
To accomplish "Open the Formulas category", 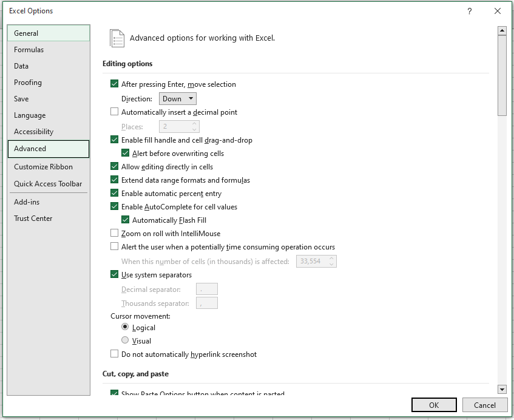I will [49, 50].
